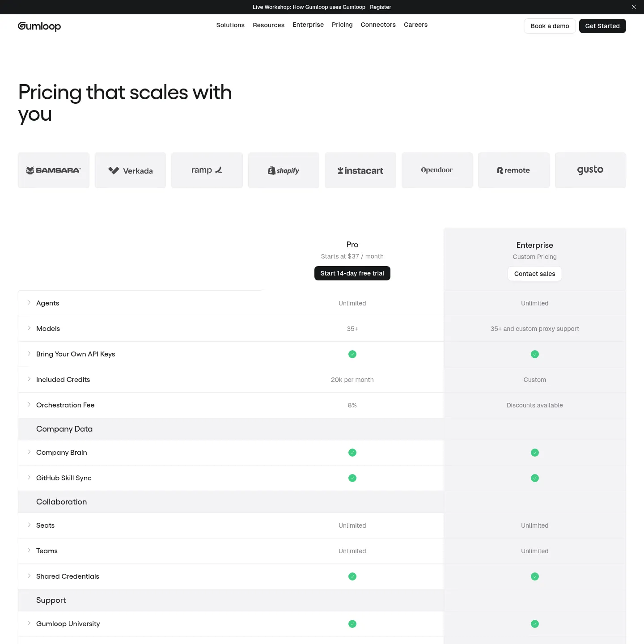Click the Collaboration section header

[62, 502]
